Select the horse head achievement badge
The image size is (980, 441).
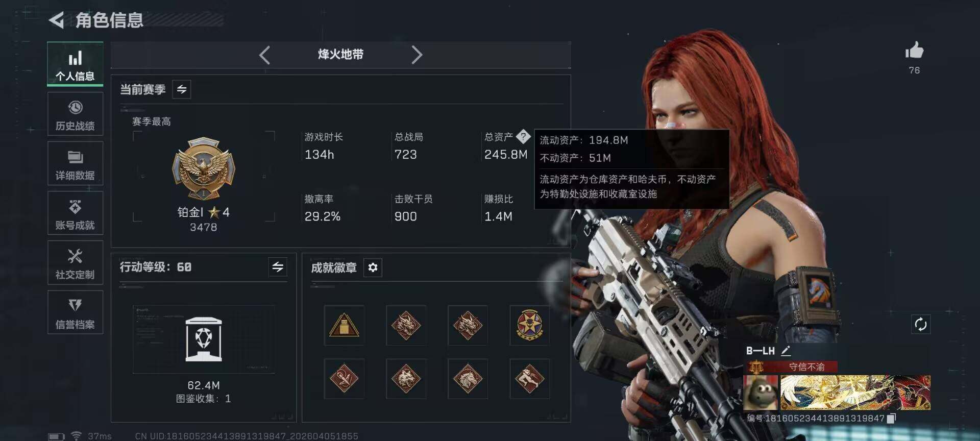click(468, 379)
